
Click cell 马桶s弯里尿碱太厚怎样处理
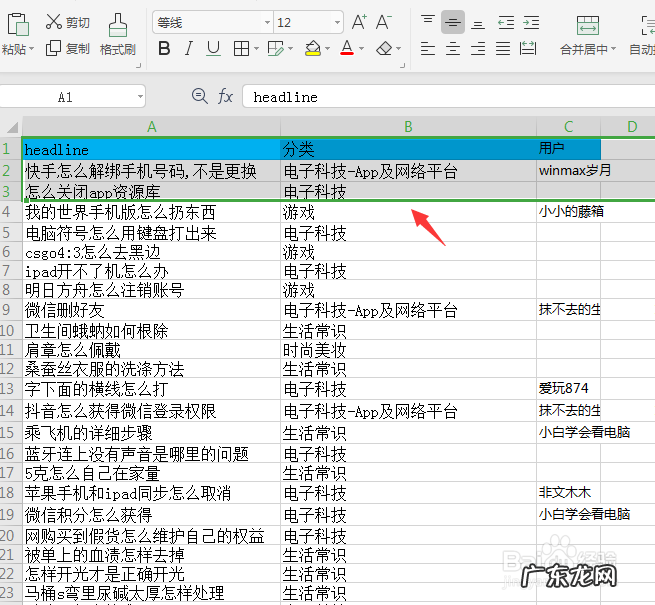[x=151, y=593]
